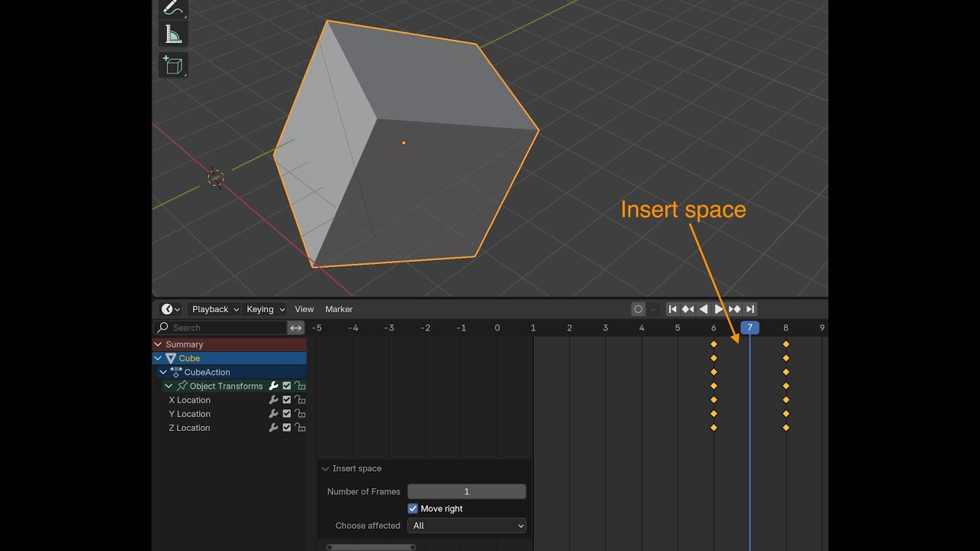
Task: Toggle modifiers wrench on Object Transforms
Action: pos(273,386)
